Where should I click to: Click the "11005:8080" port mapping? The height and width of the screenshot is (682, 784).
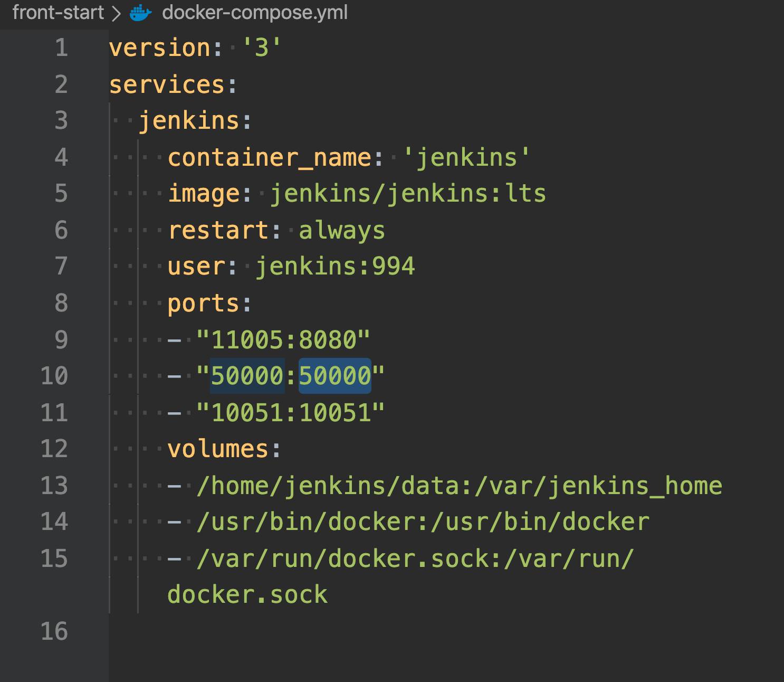pos(283,339)
